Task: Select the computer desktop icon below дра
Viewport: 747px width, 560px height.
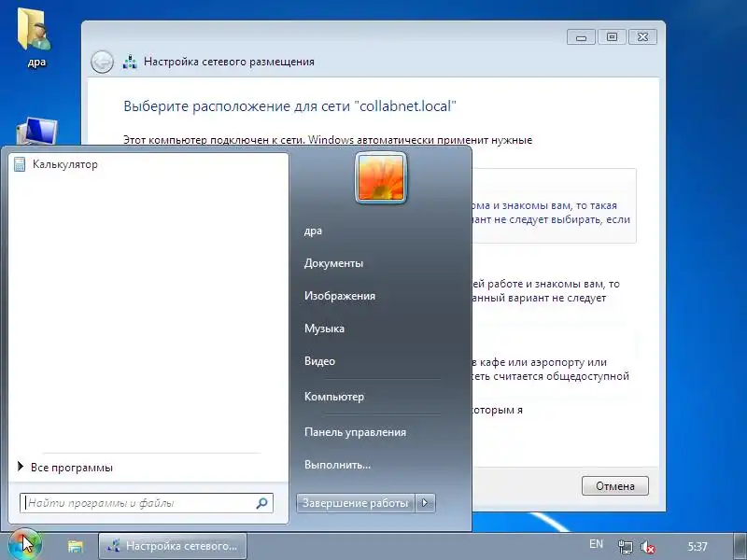Action: pyautogui.click(x=36, y=132)
